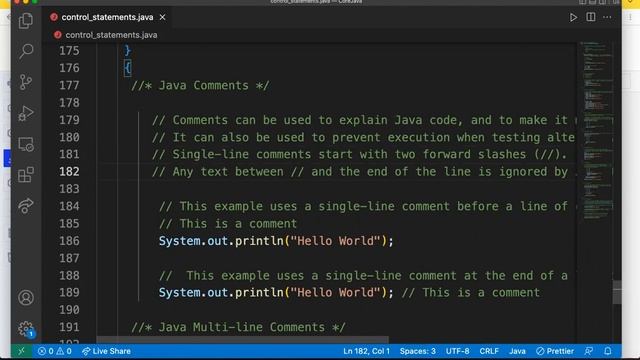This screenshot has height=360, width=640.
Task: Click Ln 182, Col 1 go-to-line indicator
Action: [367, 351]
